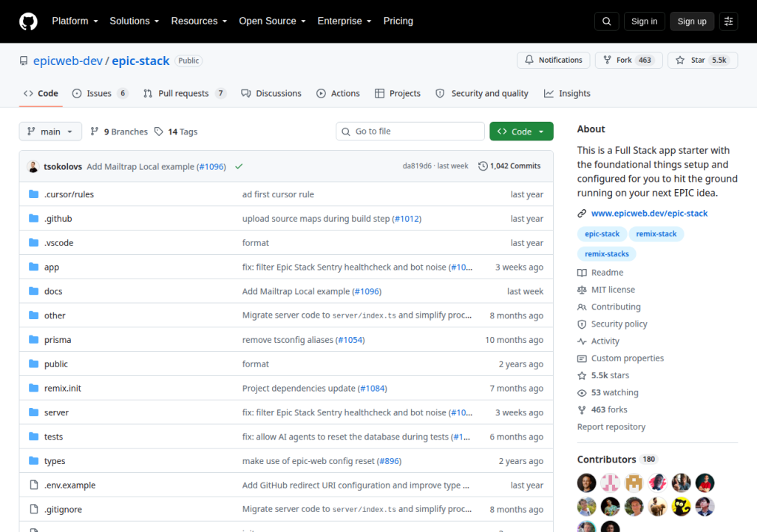Open the Custom properties link
757x532 pixels.
627,358
